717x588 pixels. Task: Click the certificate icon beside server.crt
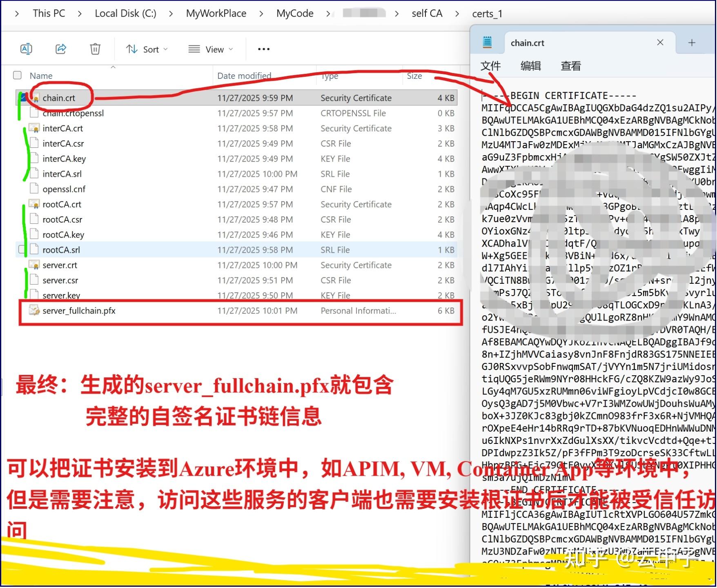pos(34,265)
